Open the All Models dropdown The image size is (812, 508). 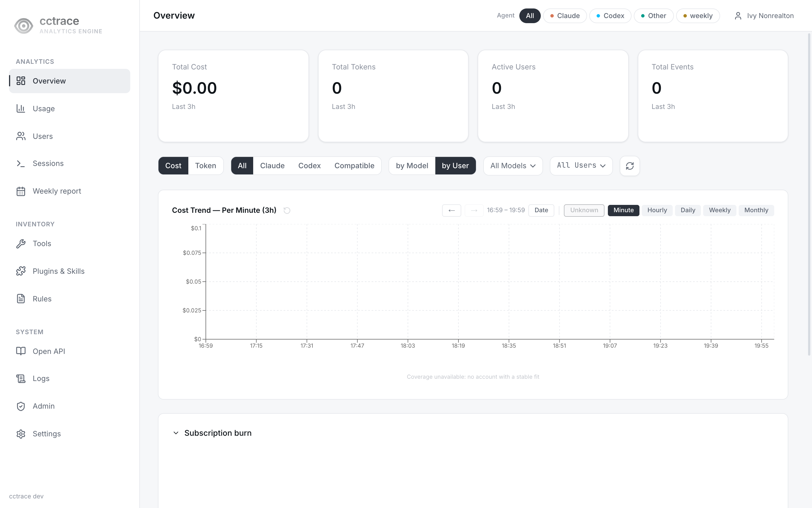pos(513,166)
